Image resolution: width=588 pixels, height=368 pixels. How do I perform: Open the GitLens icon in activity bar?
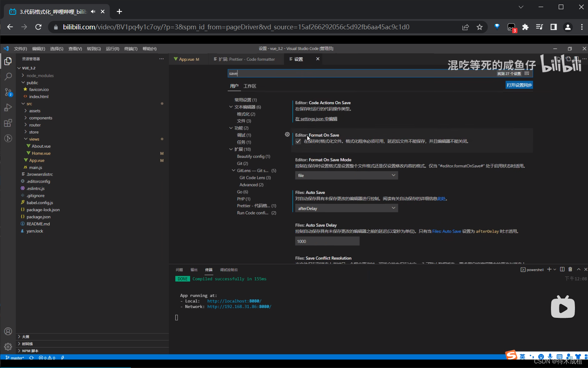(8, 138)
